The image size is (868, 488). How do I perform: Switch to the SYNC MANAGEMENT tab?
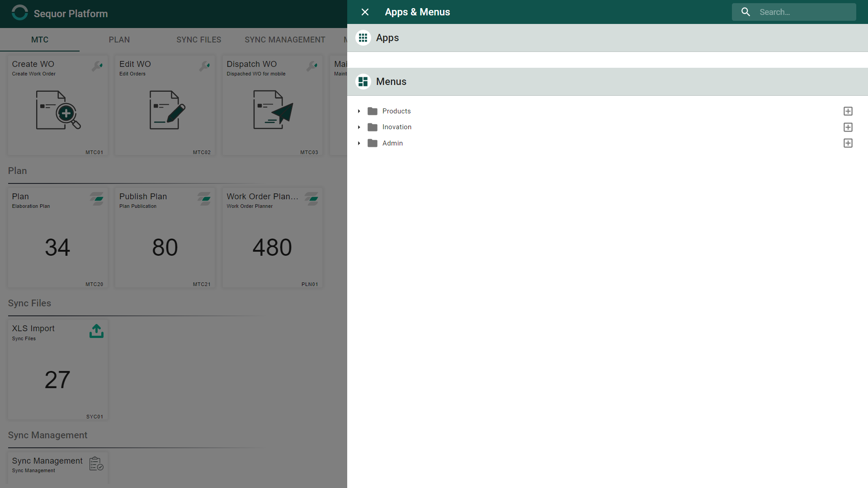[285, 40]
